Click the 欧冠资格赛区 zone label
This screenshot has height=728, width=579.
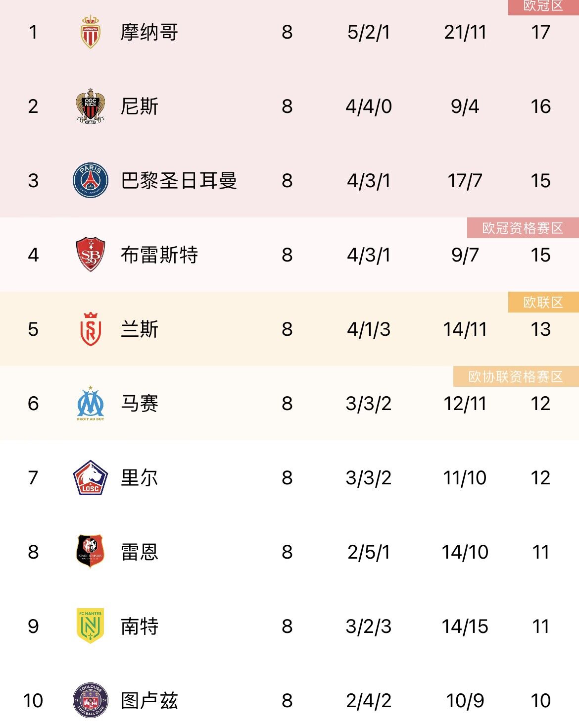[x=523, y=228]
